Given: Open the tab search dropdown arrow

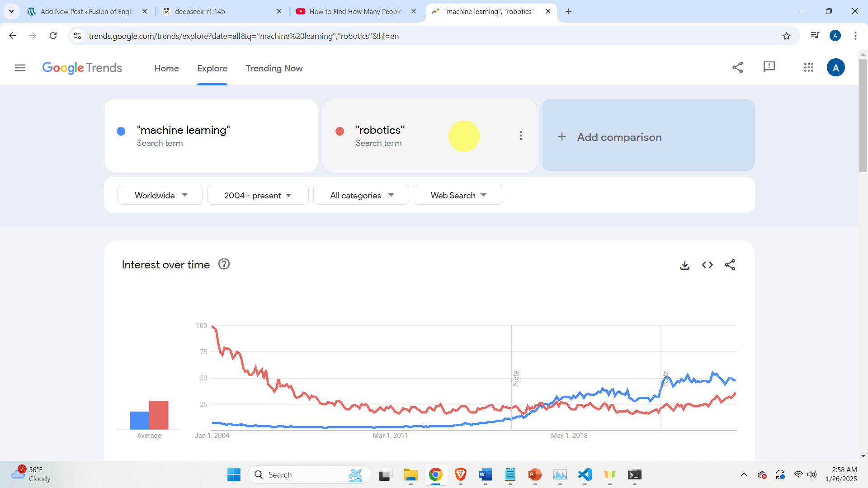Looking at the screenshot, I should click(x=11, y=11).
